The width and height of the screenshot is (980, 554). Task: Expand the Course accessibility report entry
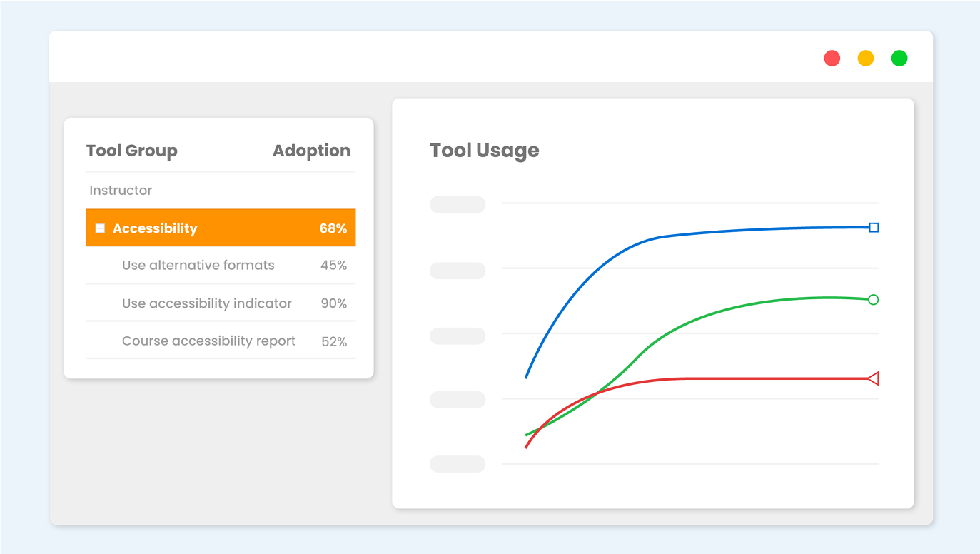point(208,341)
